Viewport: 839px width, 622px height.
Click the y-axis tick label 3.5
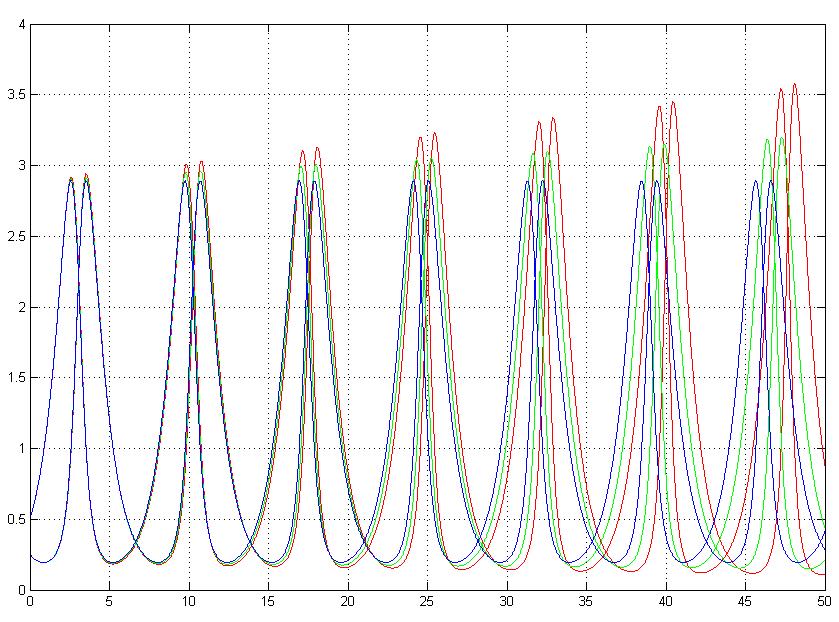15,95
